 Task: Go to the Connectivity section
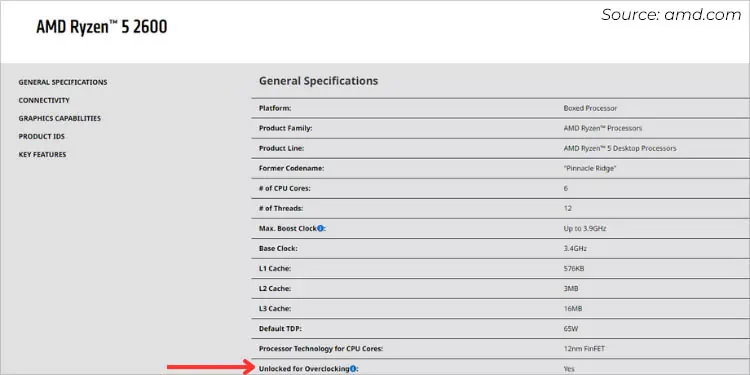44,100
